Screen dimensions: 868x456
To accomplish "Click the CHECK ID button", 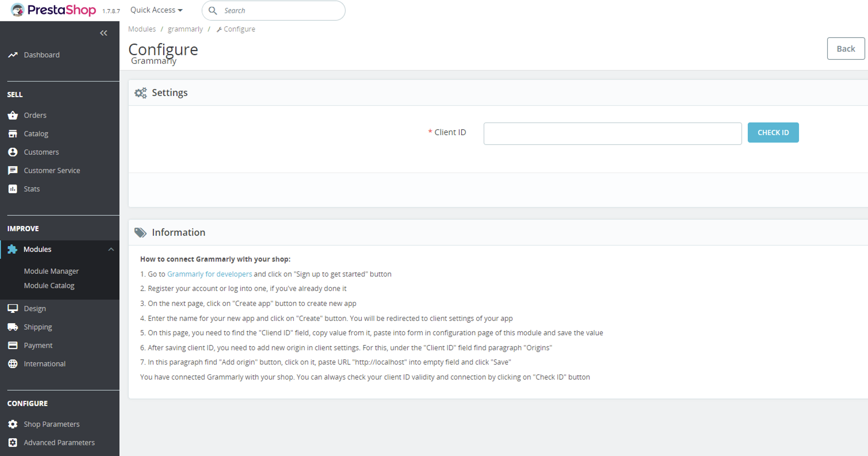I will point(773,132).
